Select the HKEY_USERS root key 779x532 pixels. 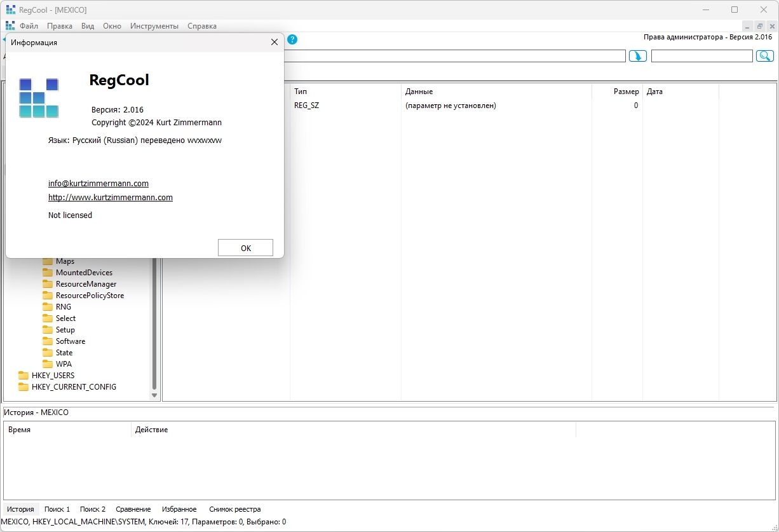pyautogui.click(x=53, y=376)
